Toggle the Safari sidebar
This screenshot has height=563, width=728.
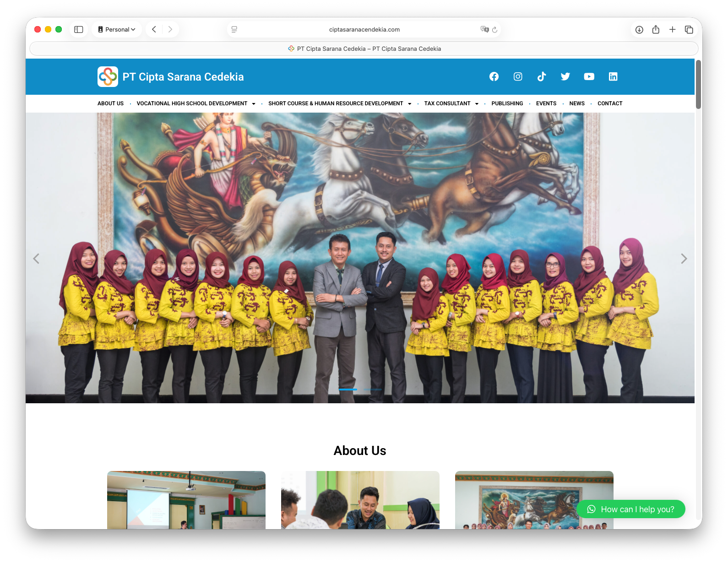pos(79,29)
